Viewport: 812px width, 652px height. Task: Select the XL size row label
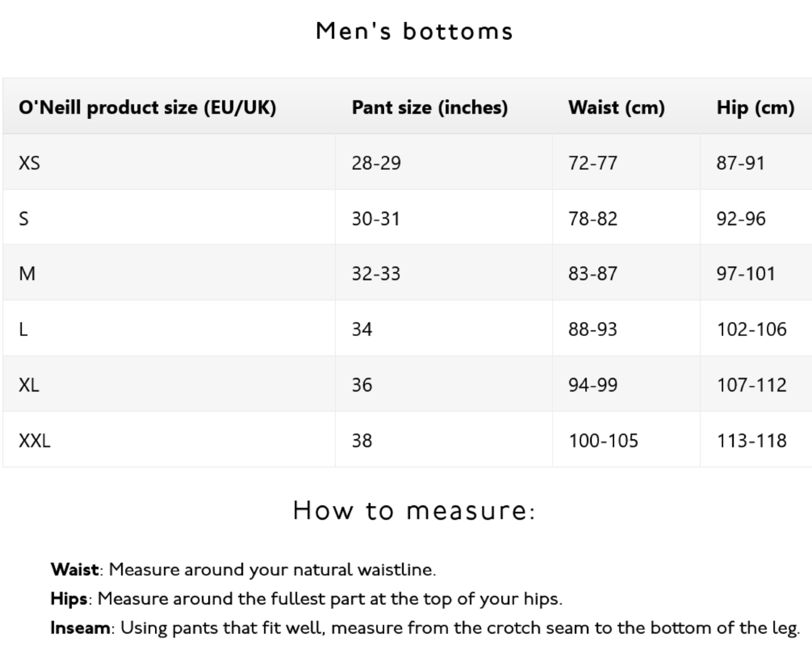pyautogui.click(x=29, y=385)
